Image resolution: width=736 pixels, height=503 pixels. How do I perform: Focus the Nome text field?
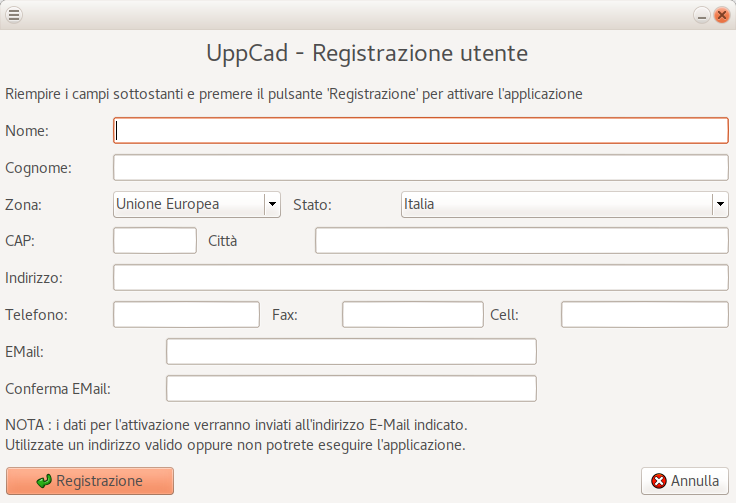(420, 131)
